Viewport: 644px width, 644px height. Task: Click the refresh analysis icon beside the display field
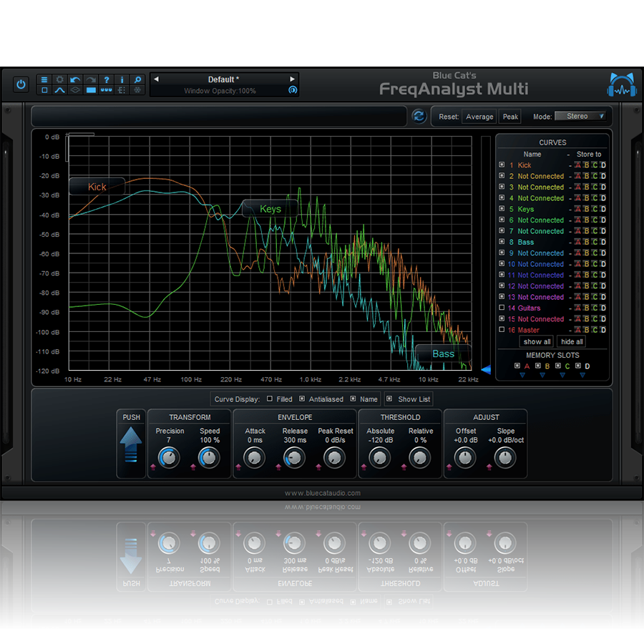click(419, 116)
